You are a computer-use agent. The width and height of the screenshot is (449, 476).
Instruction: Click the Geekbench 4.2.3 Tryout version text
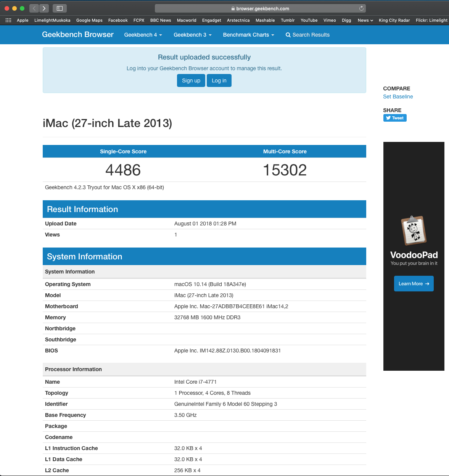pos(105,187)
